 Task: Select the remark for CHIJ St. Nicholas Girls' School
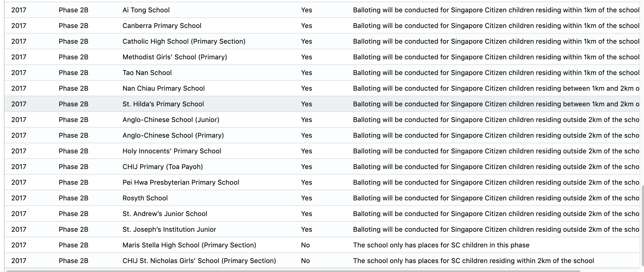[x=473, y=261]
